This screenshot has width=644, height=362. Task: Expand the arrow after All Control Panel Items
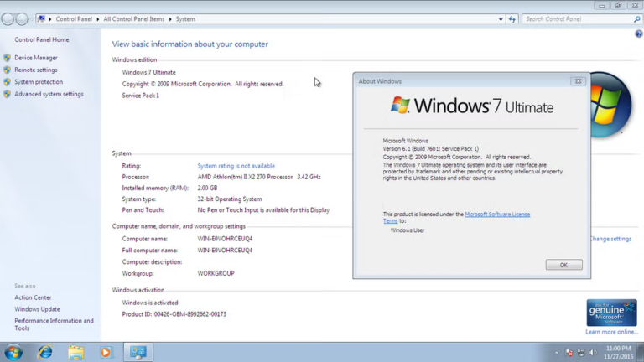170,19
